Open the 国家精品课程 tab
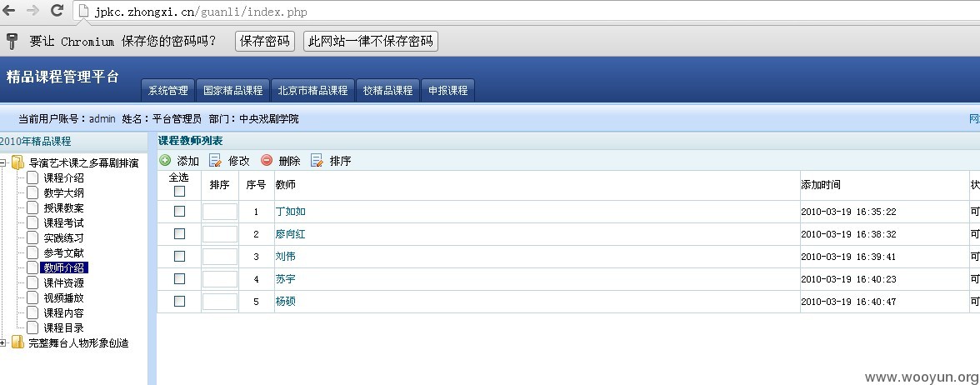 [233, 91]
